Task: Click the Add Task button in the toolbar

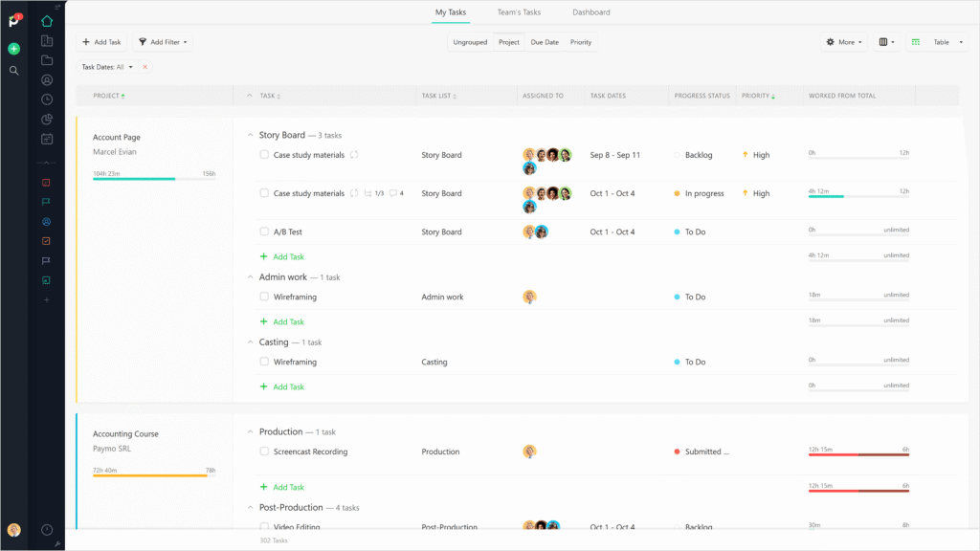Action: point(100,41)
